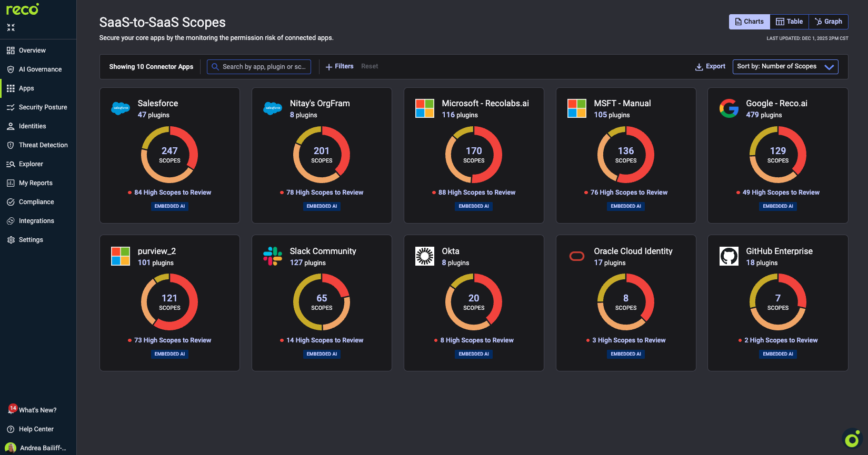Viewport: 868px width, 455px height.
Task: Switch to the Table view tab
Action: 789,22
